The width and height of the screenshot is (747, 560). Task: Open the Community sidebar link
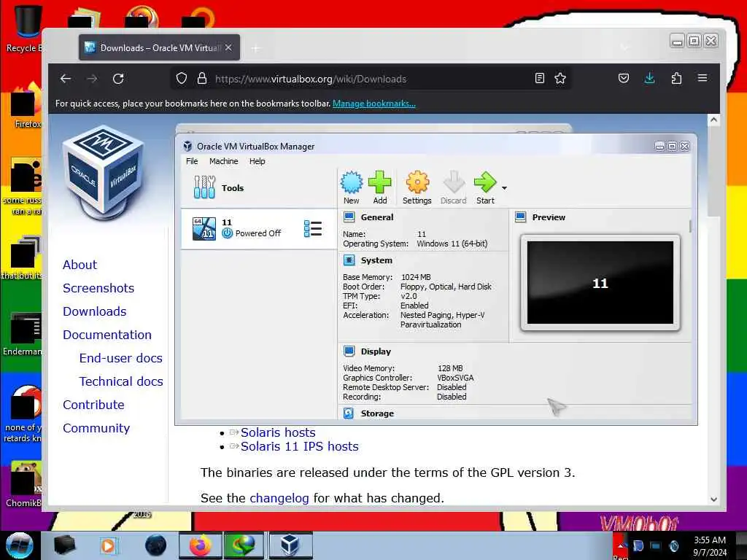[x=96, y=428]
